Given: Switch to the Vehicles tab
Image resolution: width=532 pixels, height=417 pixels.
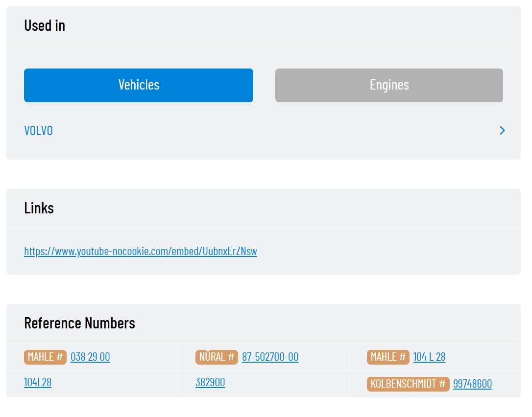Looking at the screenshot, I should coord(139,85).
